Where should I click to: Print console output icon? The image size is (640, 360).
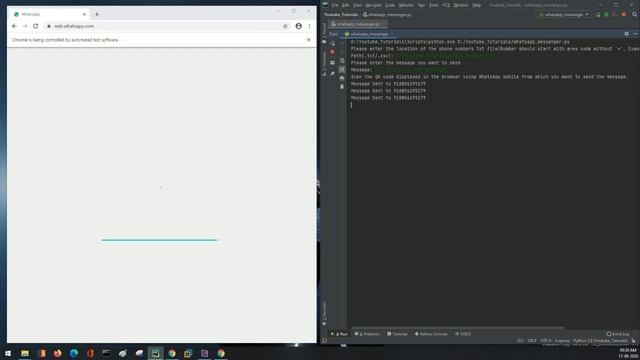coord(342,78)
